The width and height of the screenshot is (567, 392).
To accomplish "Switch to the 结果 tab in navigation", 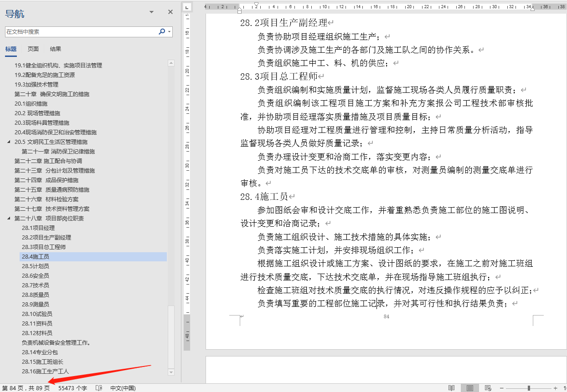I will [55, 49].
